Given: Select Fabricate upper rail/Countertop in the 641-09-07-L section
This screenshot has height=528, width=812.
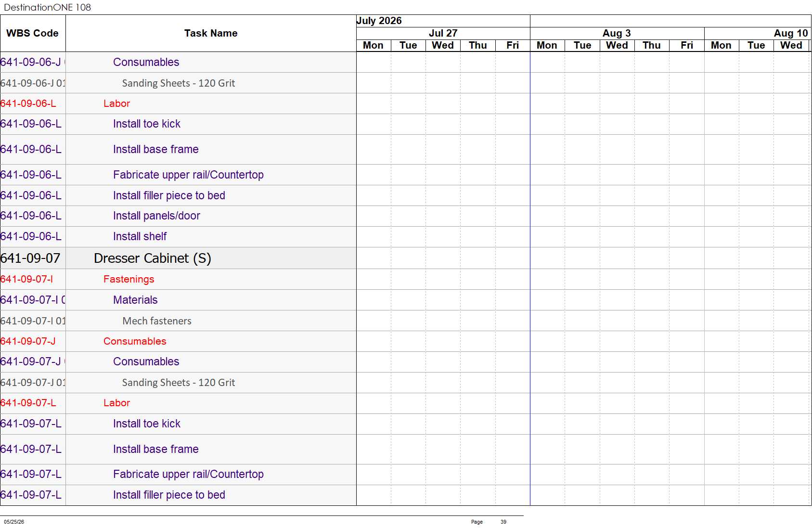Looking at the screenshot, I should (x=188, y=474).
